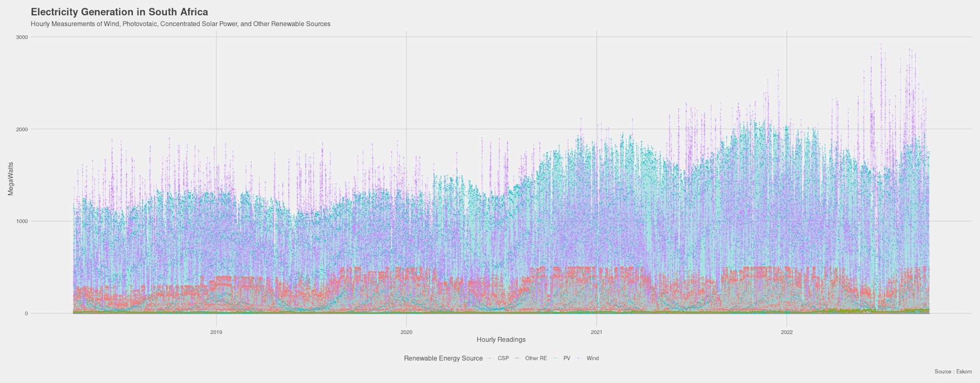The width and height of the screenshot is (980, 383).
Task: Select the Wind legend label
Action: (592, 358)
